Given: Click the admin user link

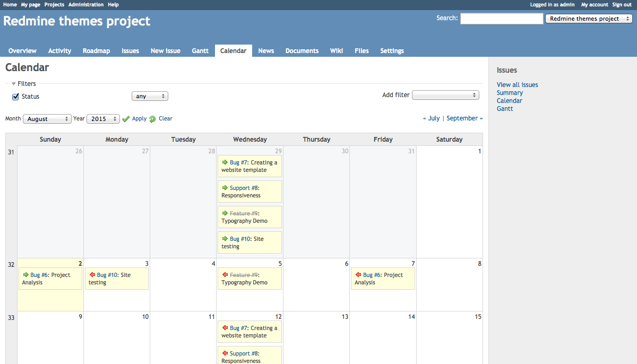Looking at the screenshot, I should (567, 4).
